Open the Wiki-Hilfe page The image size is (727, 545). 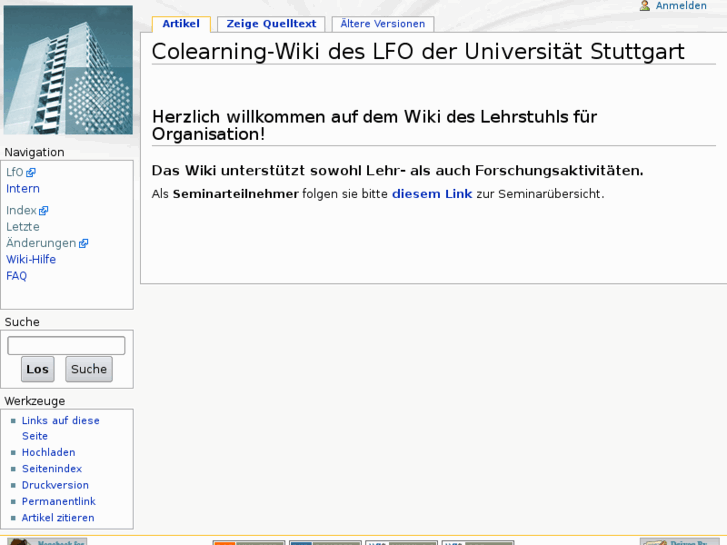coord(31,260)
